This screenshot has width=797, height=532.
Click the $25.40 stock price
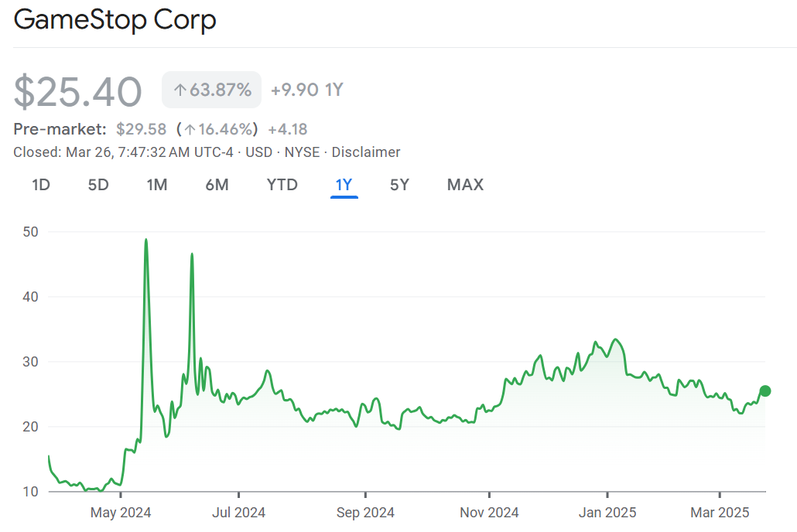coord(78,91)
